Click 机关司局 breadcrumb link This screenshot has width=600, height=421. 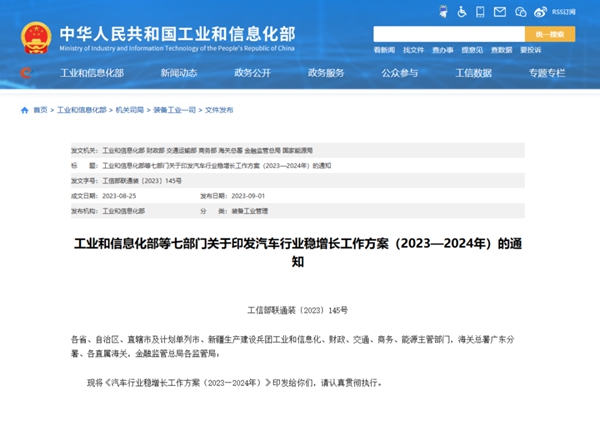130,110
